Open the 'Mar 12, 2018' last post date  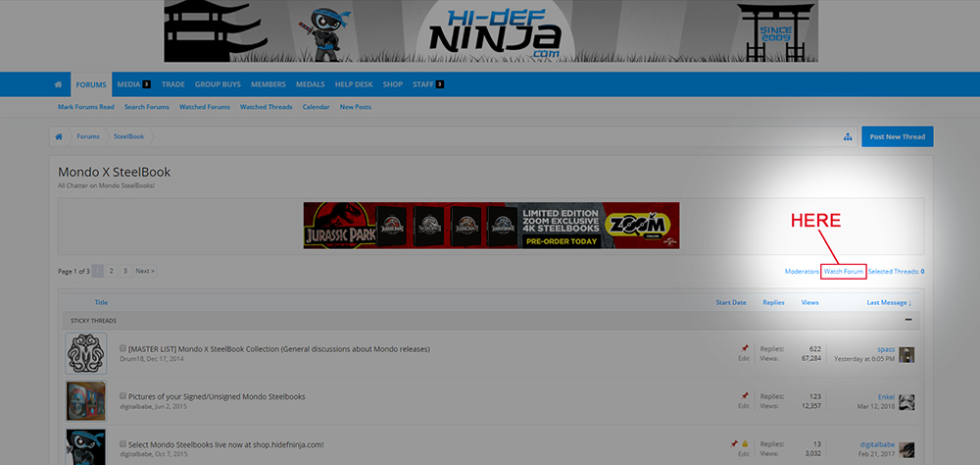tap(875, 407)
